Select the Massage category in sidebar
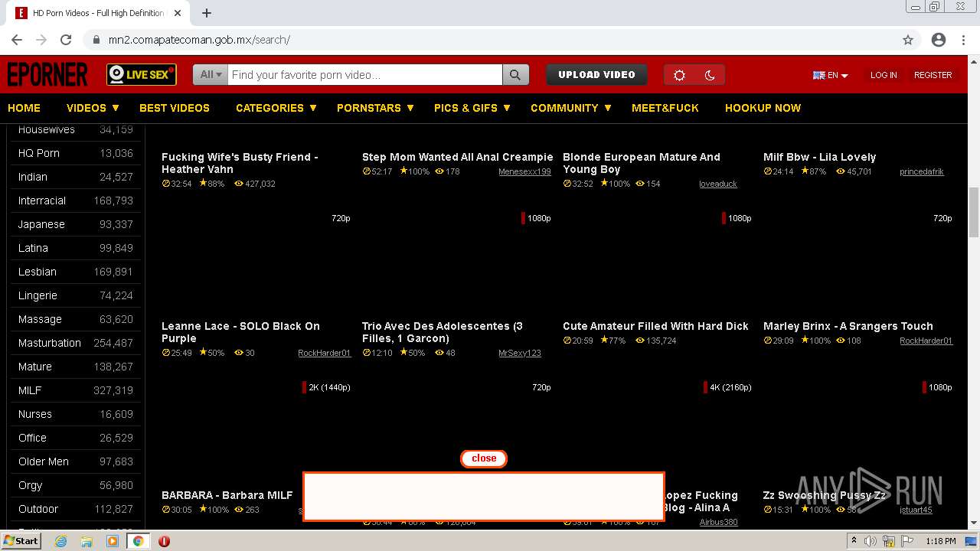 [x=75, y=319]
